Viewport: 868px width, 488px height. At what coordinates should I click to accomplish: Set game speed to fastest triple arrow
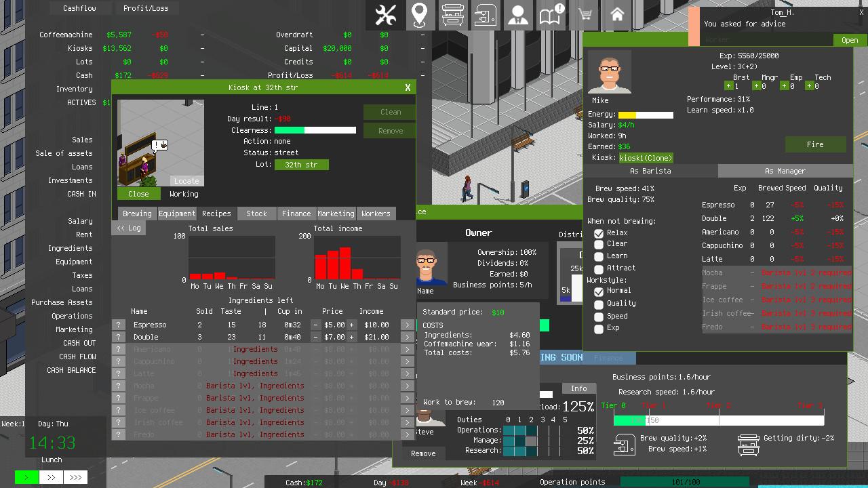[75, 478]
